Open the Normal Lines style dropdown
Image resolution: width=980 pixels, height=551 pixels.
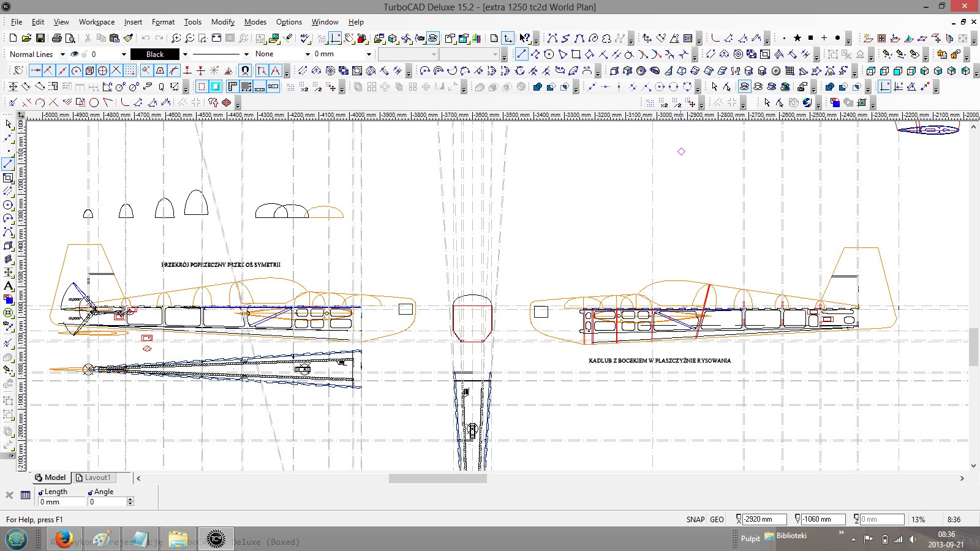tap(62, 54)
